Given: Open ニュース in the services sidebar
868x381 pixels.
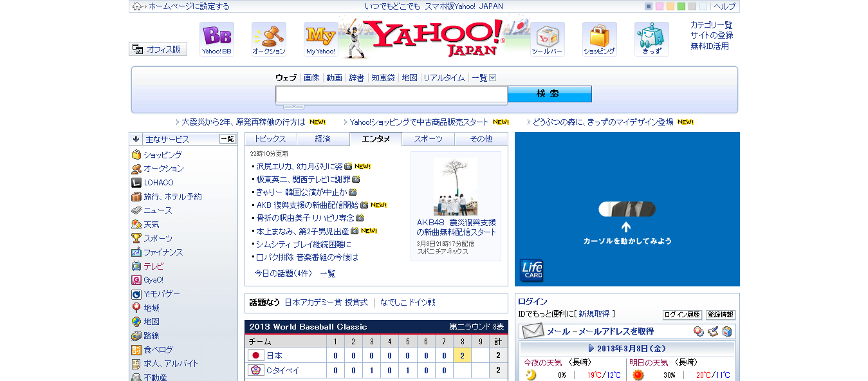Looking at the screenshot, I should (158, 210).
